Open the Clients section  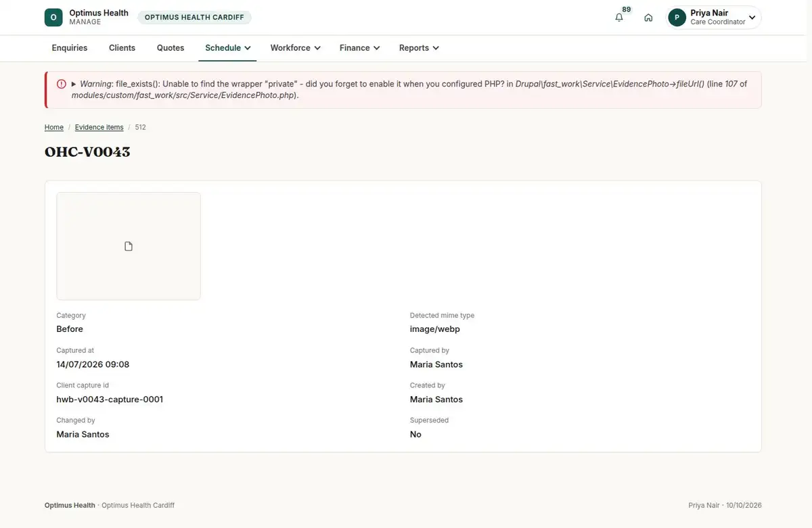[122, 48]
